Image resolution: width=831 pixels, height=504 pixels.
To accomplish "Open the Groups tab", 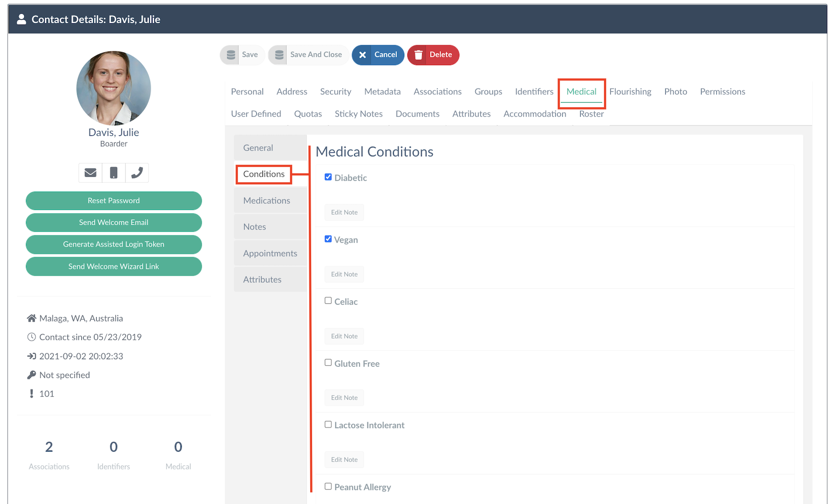I will coord(488,92).
